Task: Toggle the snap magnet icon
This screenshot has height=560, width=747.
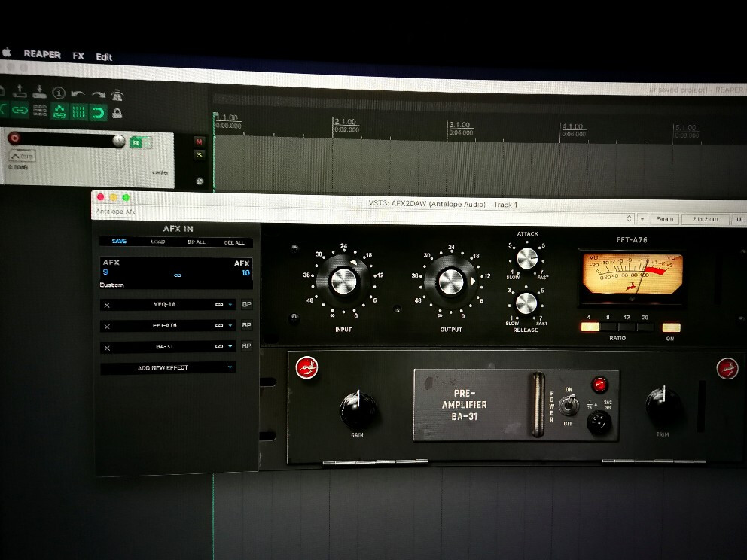Action: click(x=98, y=113)
